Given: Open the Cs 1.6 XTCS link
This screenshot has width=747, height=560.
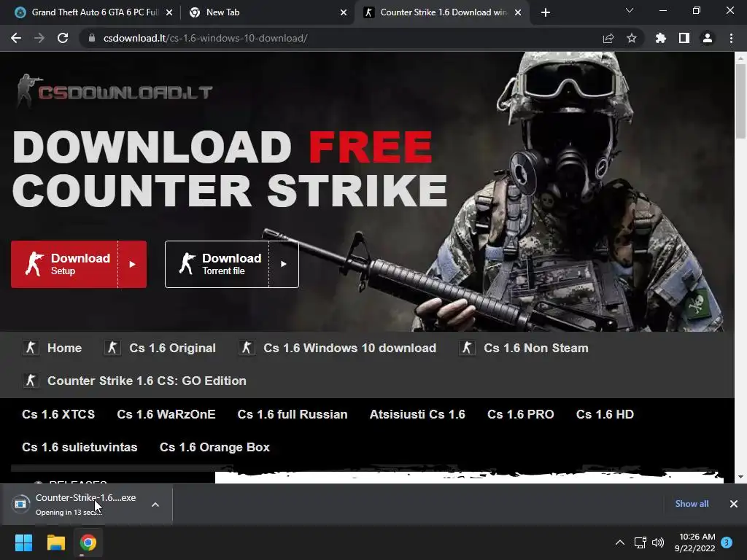Looking at the screenshot, I should tap(58, 414).
